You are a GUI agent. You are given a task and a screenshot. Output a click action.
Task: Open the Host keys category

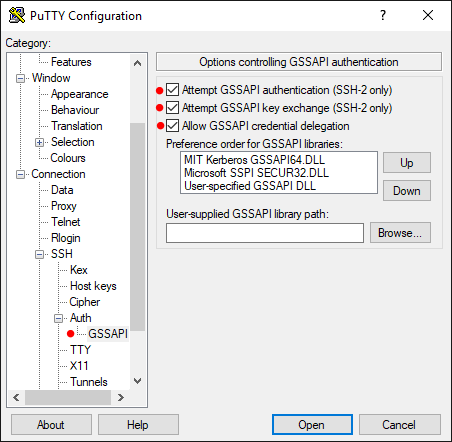tap(93, 286)
